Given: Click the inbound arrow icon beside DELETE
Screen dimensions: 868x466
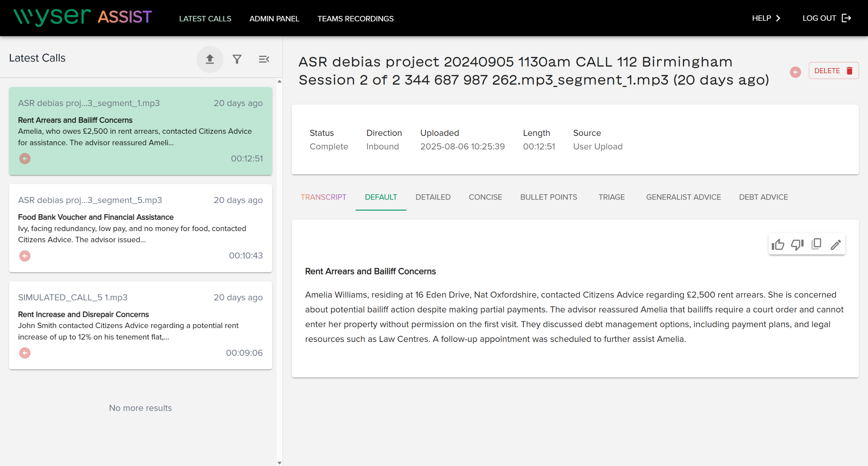Looking at the screenshot, I should (795, 72).
